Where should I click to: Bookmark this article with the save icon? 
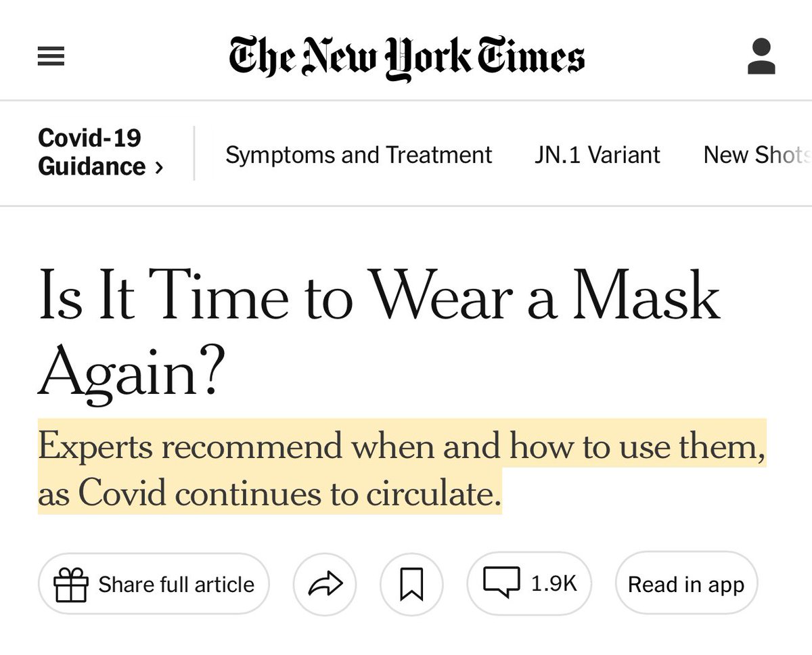411,584
